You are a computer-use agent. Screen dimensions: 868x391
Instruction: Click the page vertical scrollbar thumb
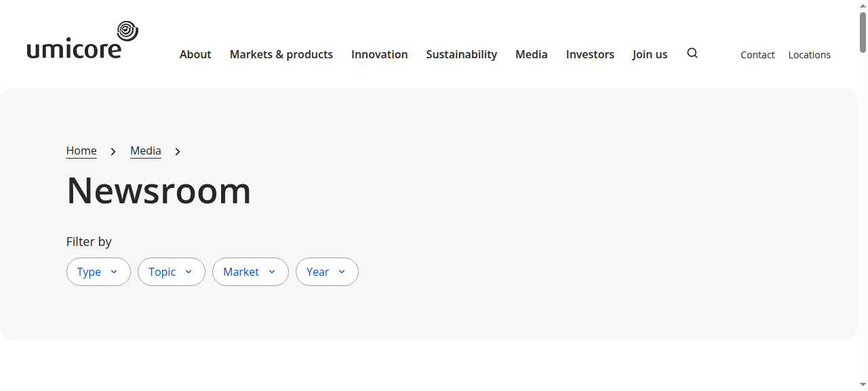(863, 32)
